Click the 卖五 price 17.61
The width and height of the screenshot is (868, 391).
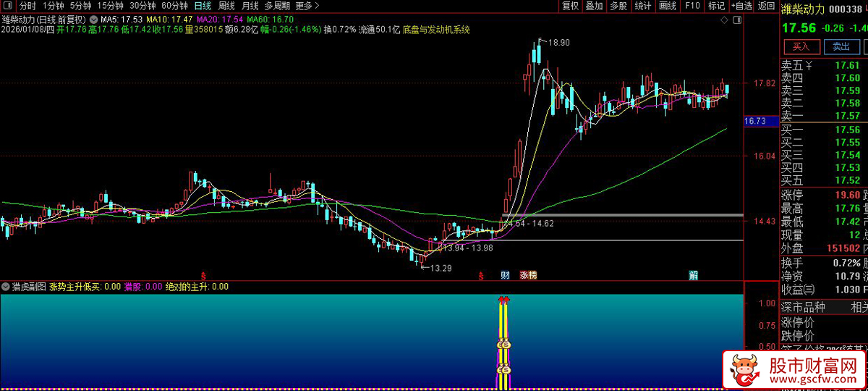847,66
